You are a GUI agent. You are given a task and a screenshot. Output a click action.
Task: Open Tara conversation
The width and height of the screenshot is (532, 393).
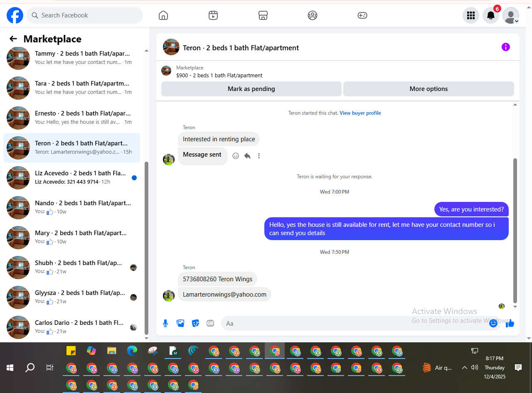(71, 88)
